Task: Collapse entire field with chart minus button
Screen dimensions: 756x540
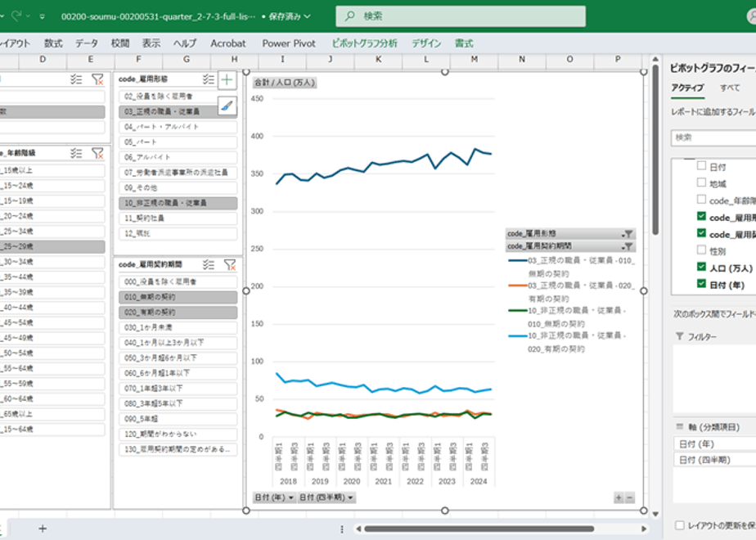Action: tap(630, 497)
